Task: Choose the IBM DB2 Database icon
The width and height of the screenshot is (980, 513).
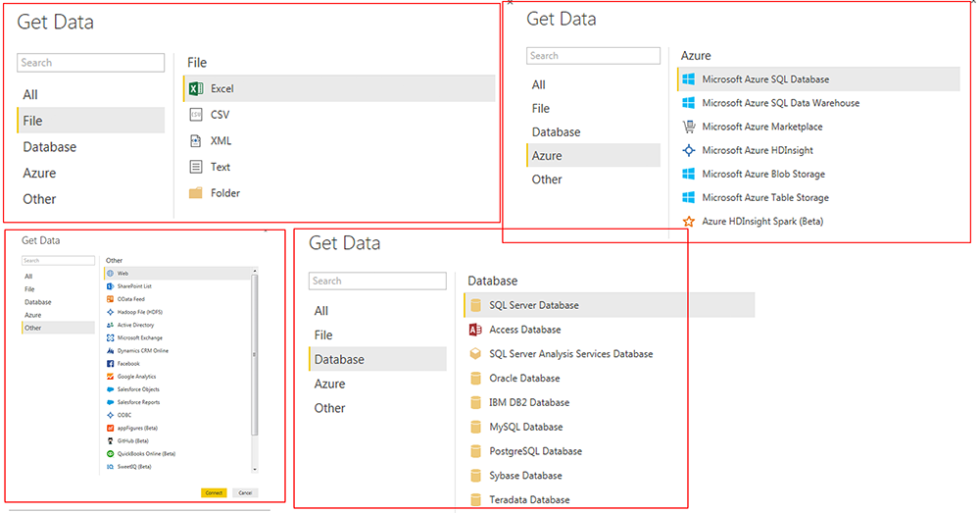Action: [475, 403]
